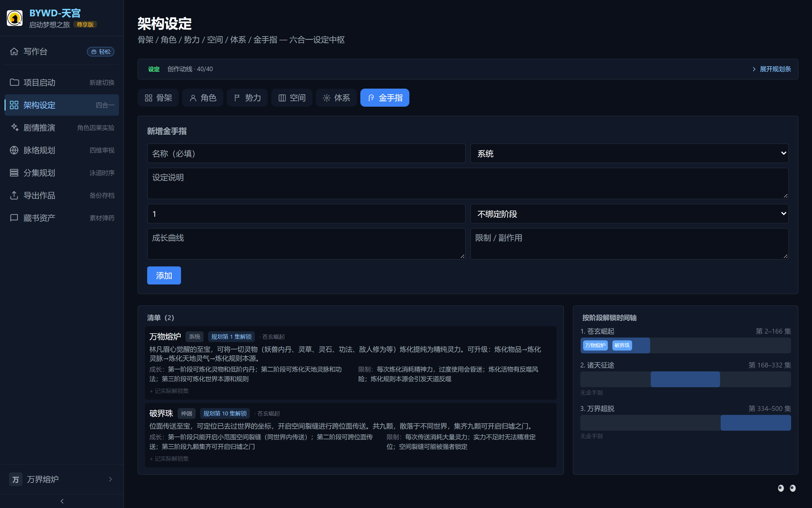Click the 万物熔炉 chip in timeline

595,345
